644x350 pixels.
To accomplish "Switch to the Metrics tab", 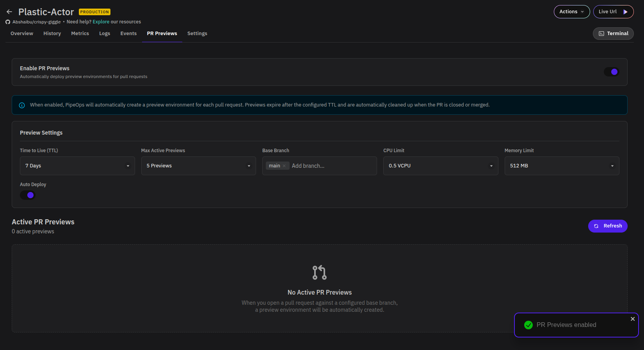I will pyautogui.click(x=80, y=34).
